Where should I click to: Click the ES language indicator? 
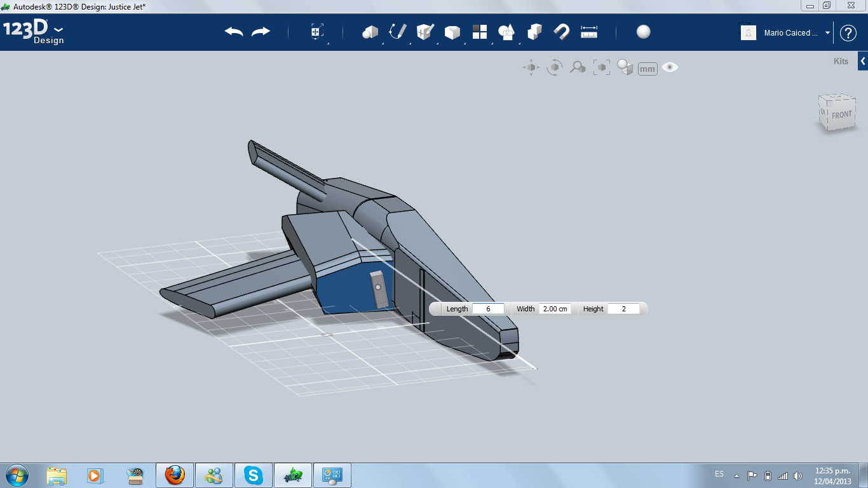[719, 474]
